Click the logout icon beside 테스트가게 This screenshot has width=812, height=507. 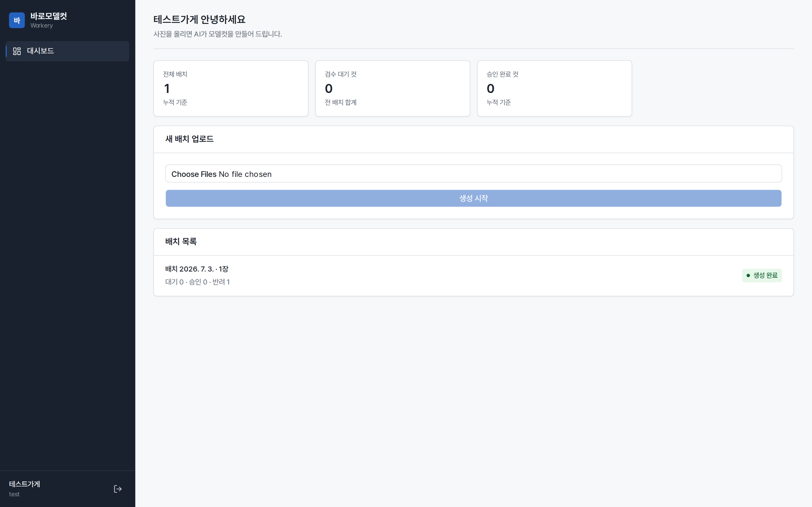[118, 489]
